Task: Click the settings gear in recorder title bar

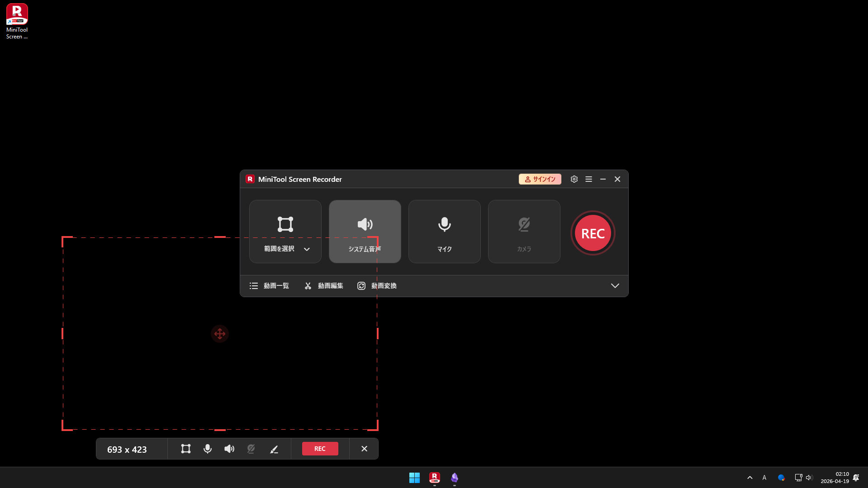Action: (574, 179)
